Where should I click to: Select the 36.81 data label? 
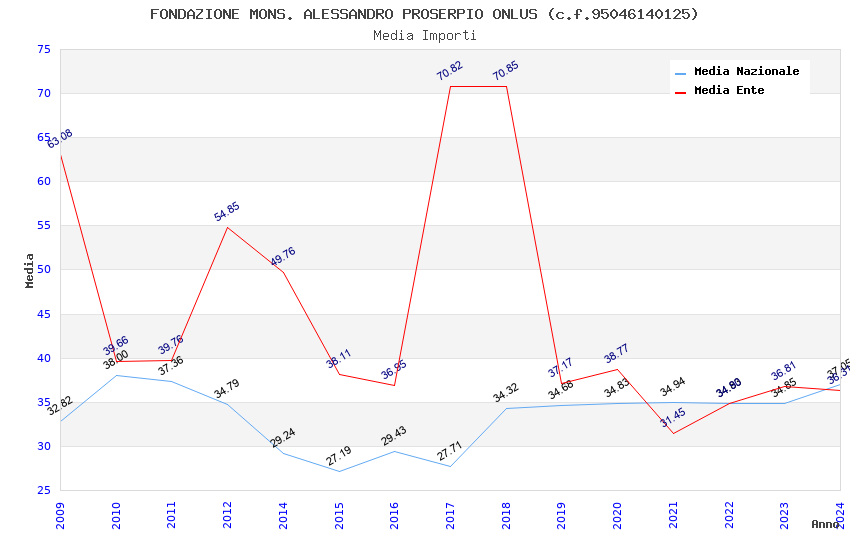click(784, 371)
